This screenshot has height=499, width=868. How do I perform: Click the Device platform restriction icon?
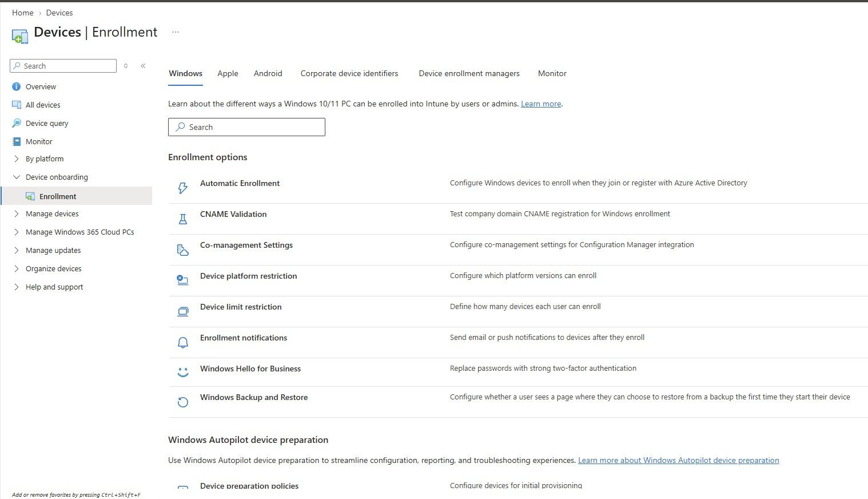pyautogui.click(x=183, y=280)
